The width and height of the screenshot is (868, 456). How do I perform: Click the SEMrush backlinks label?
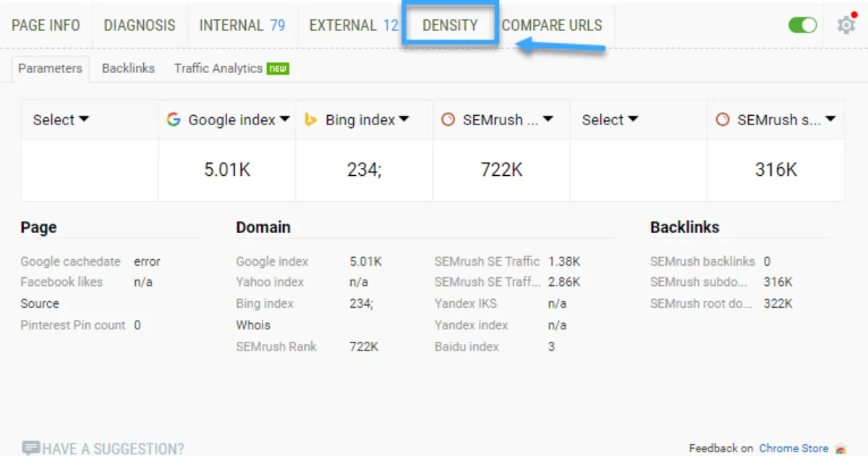pyautogui.click(x=702, y=261)
